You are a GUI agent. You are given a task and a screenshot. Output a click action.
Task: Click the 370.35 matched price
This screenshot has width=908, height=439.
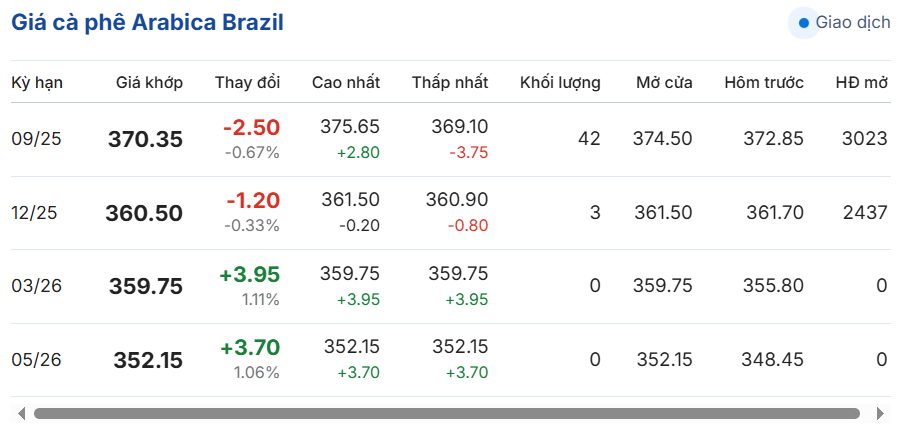pyautogui.click(x=145, y=140)
